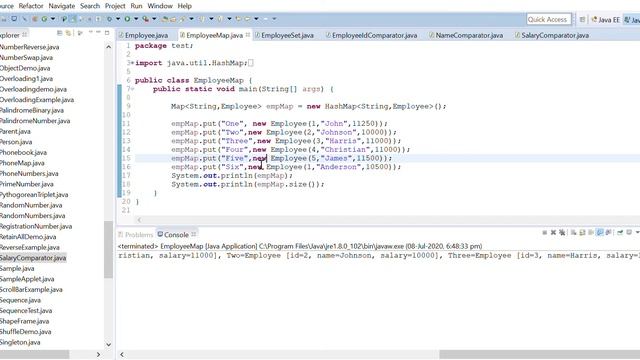640x360 pixels.
Task: Click the Clear Console icon
Action: coord(573,233)
